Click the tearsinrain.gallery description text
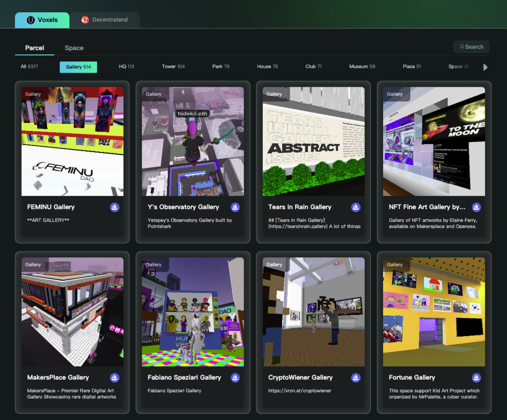The width and height of the screenshot is (507, 420). (x=314, y=223)
